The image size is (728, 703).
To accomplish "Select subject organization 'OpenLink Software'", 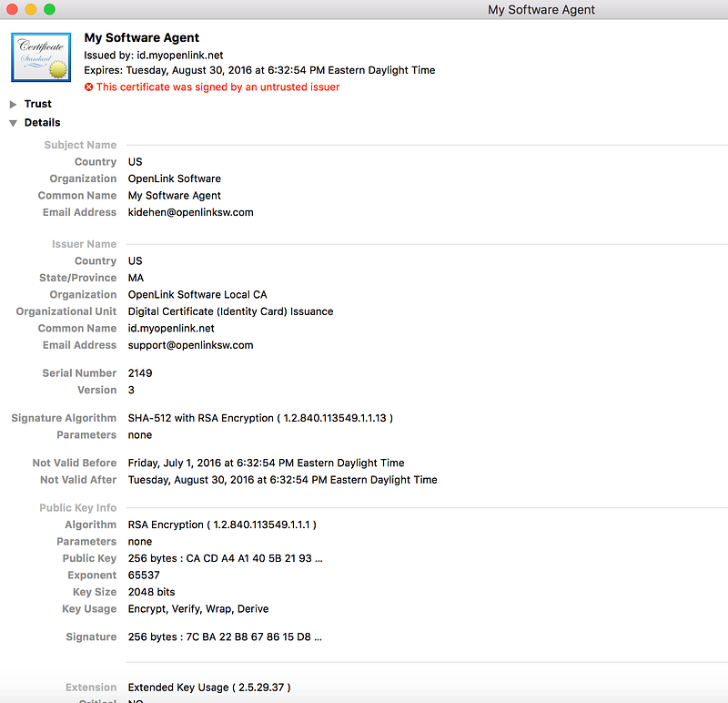I will 175,178.
